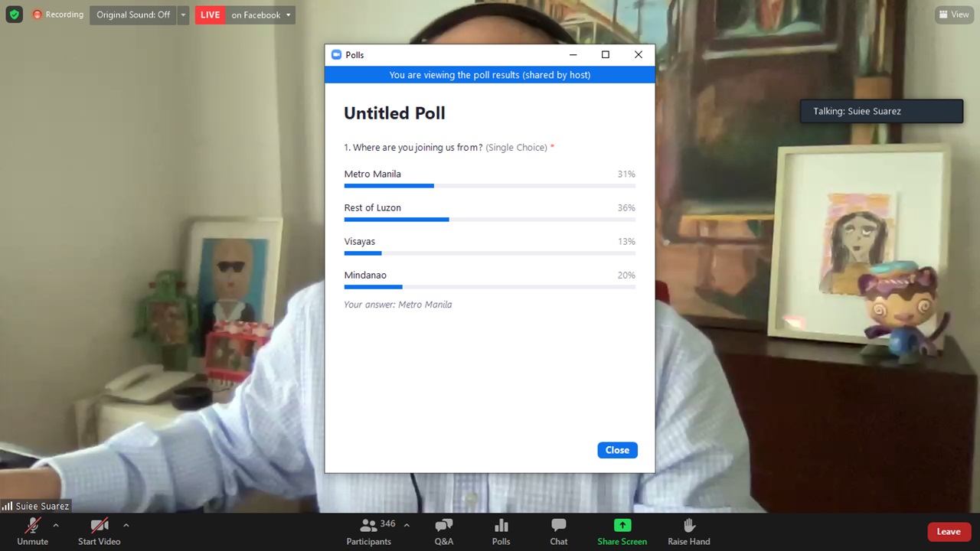Open the 'on Facebook' live dropdown
Screen dimensions: 980x551
260,15
